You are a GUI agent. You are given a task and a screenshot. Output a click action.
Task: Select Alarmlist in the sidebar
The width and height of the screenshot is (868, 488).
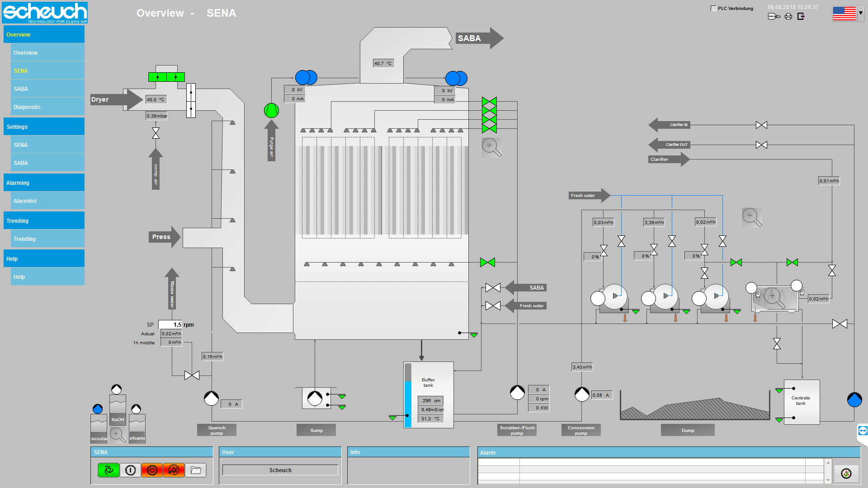click(x=25, y=201)
